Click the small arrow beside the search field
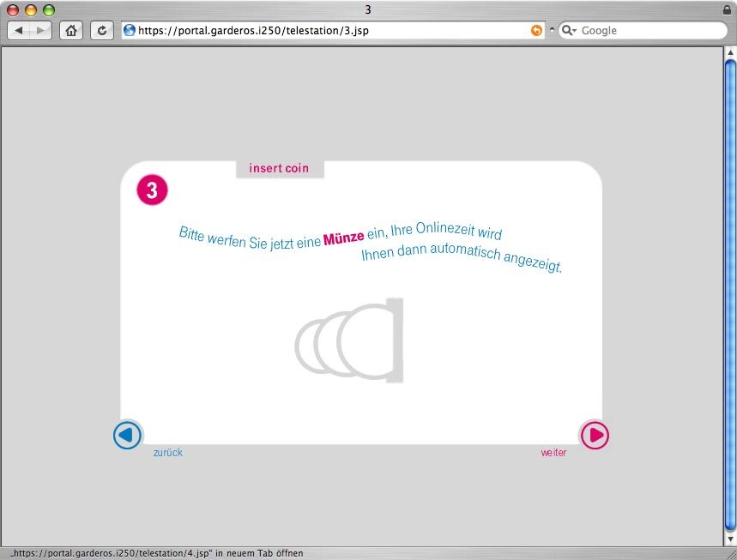 552,29
